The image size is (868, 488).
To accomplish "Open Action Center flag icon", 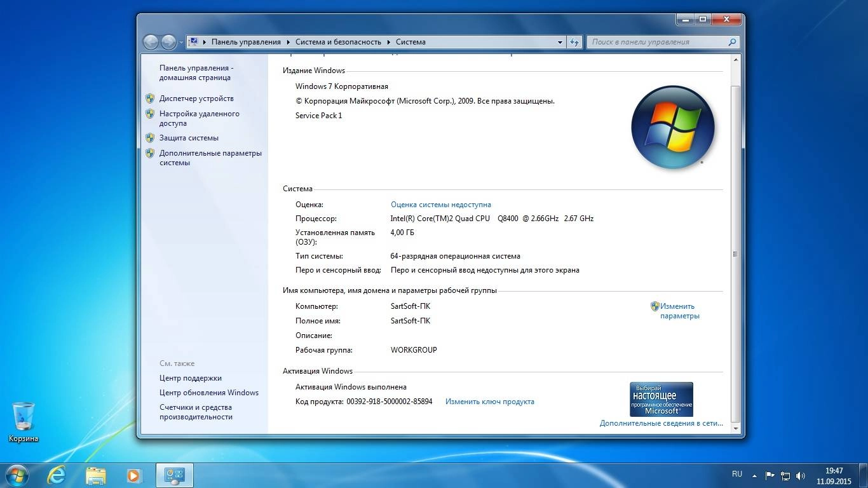I will click(x=770, y=475).
